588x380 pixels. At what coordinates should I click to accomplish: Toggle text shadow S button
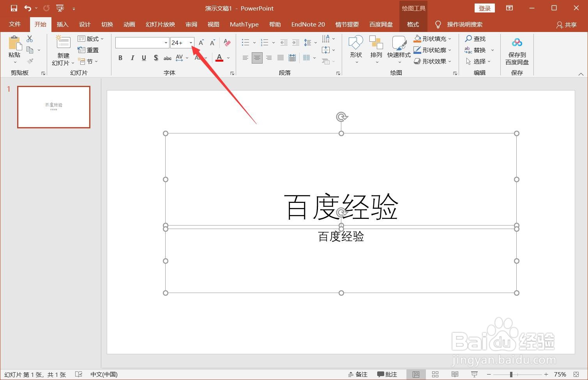pyautogui.click(x=155, y=58)
